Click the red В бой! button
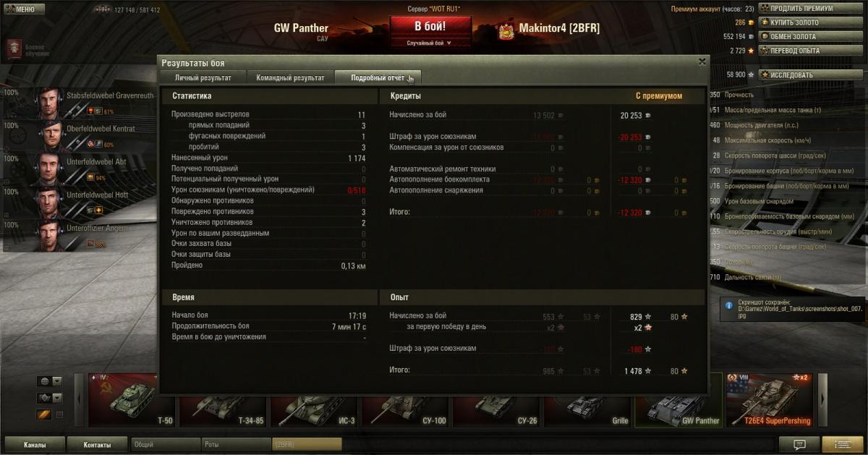 click(430, 27)
